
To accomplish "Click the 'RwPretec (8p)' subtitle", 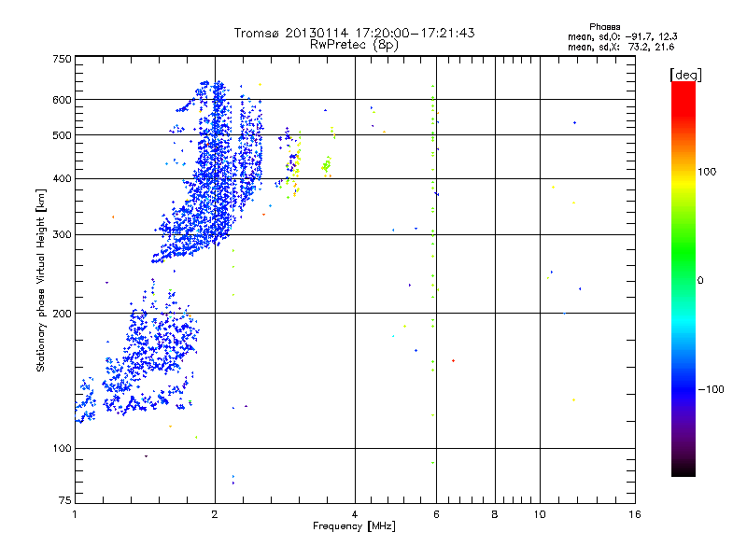I will click(x=354, y=45).
